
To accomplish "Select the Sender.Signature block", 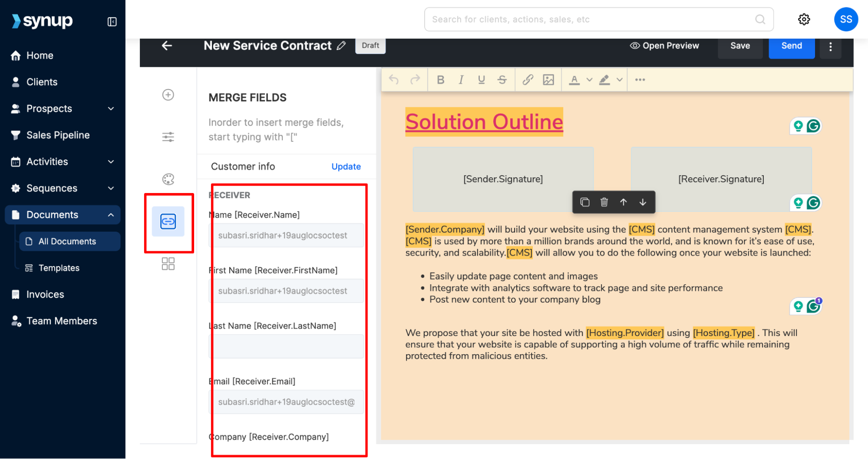I will 503,179.
